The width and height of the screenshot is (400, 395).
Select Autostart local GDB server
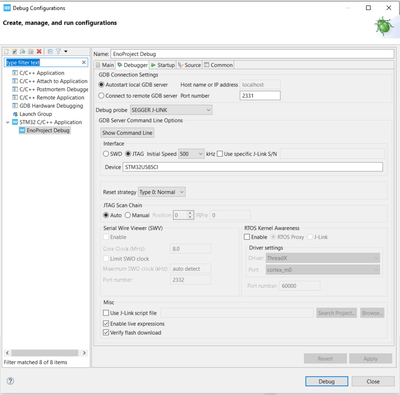tap(101, 85)
